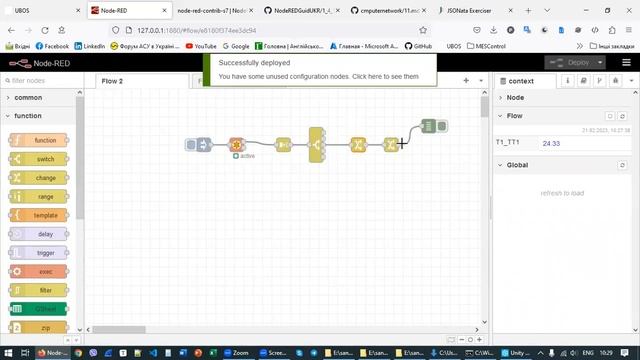Select the split node on canvas
This screenshot has width=640, height=360.
pos(283,144)
